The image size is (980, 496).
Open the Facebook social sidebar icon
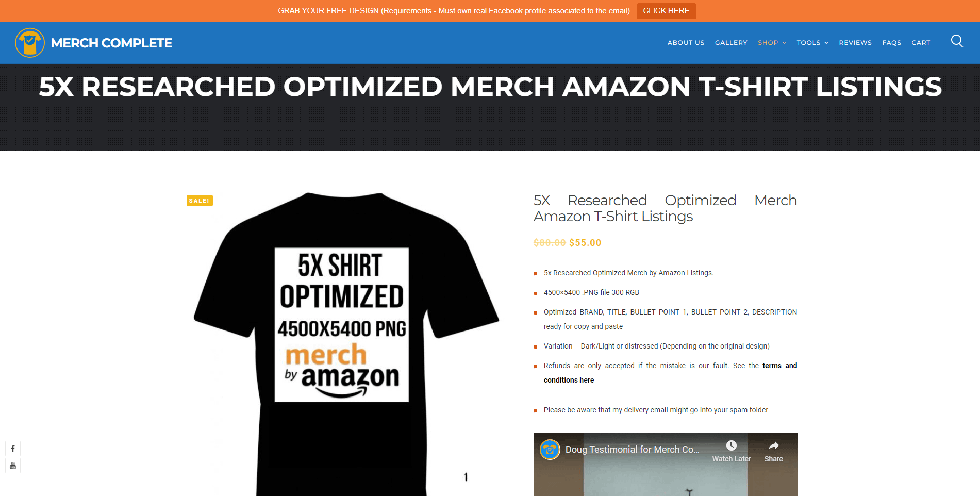point(13,449)
